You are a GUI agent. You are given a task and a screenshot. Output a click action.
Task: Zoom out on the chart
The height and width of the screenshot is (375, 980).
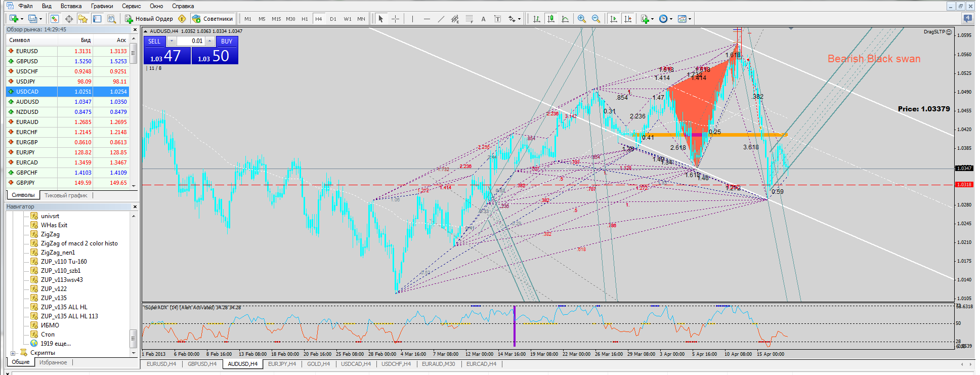tap(596, 19)
